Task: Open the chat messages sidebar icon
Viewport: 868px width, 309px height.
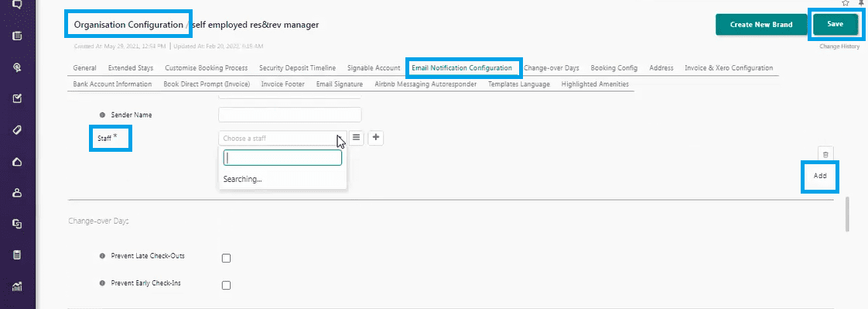Action: 17,4
